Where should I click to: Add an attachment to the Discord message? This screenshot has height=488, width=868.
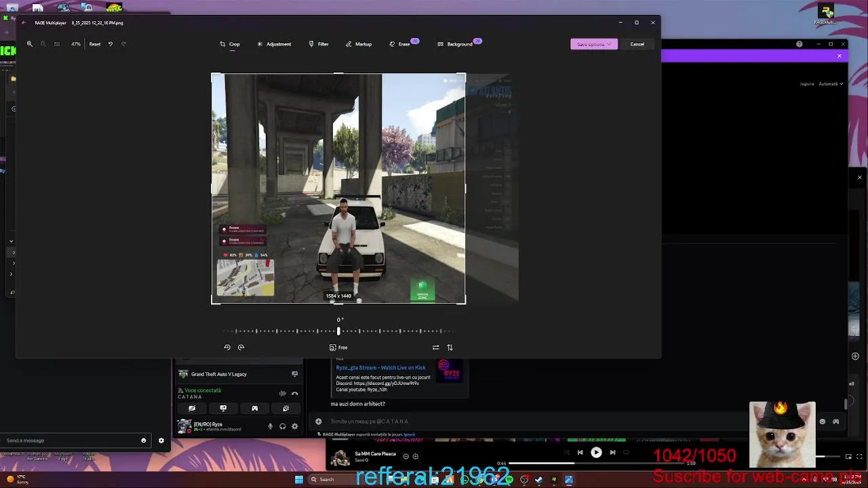[318, 422]
